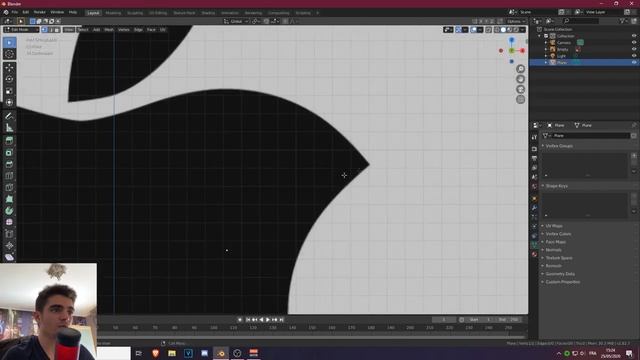640x360 pixels.
Task: Open the Global transform orientation dropdown
Action: [x=236, y=21]
